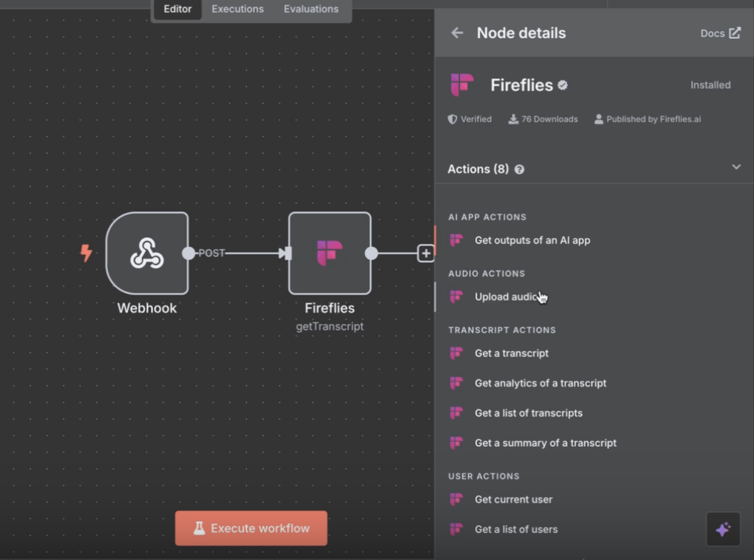Click the POST connection label

[212, 253]
